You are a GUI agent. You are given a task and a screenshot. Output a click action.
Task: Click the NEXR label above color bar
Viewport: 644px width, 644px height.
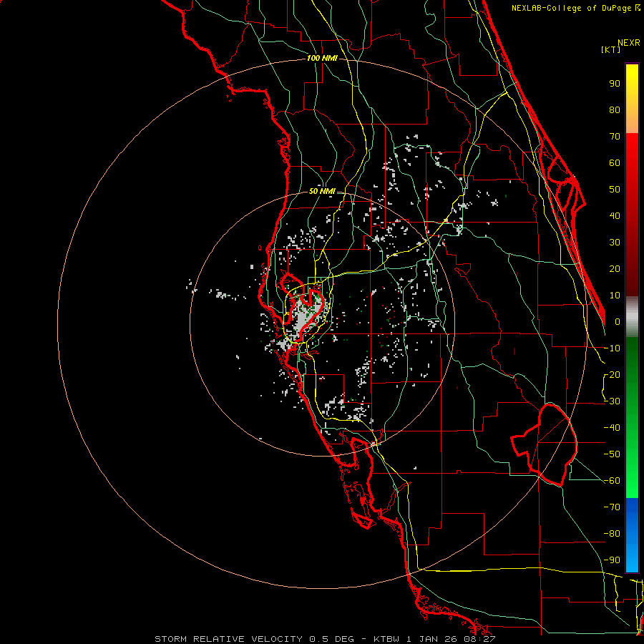point(629,43)
